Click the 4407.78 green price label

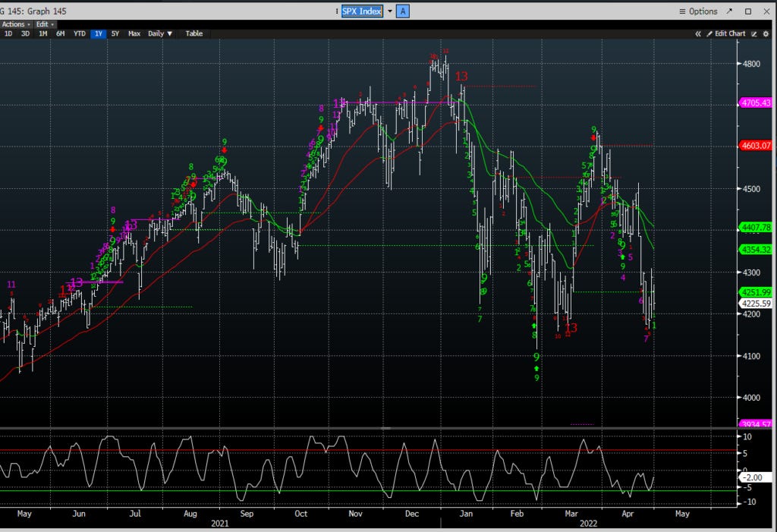[756, 227]
